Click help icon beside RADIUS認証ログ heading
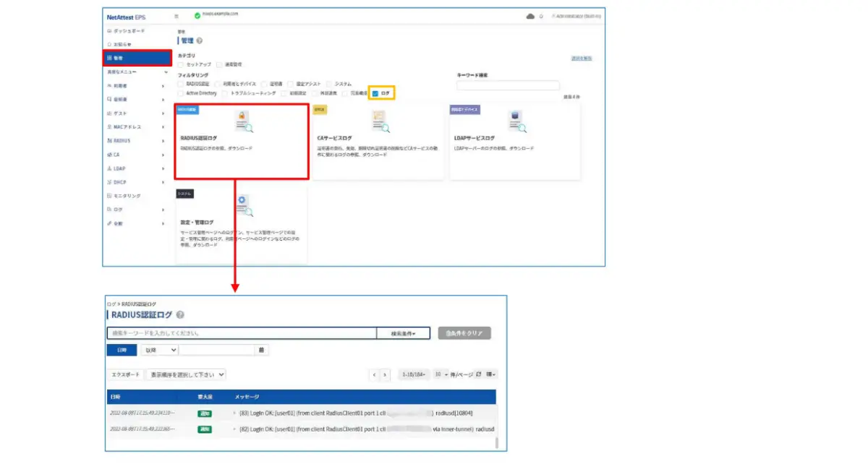 [179, 315]
